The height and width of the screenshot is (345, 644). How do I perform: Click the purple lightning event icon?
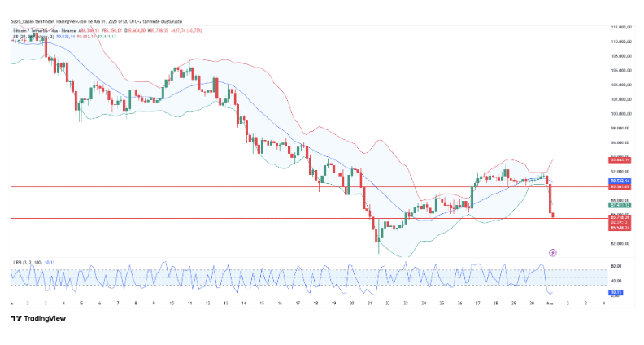point(553,253)
